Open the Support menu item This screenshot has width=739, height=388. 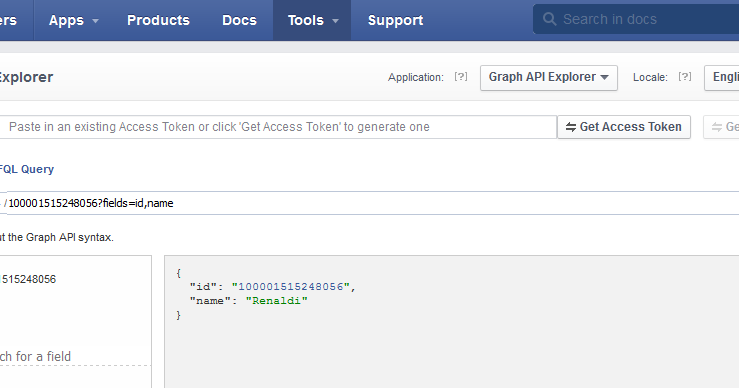pyautogui.click(x=395, y=20)
